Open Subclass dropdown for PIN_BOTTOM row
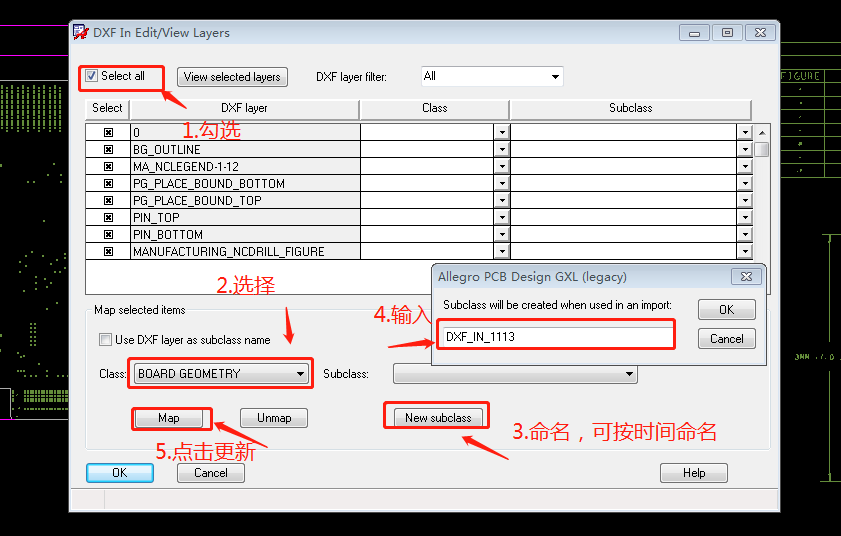The image size is (841, 536). pyautogui.click(x=745, y=234)
